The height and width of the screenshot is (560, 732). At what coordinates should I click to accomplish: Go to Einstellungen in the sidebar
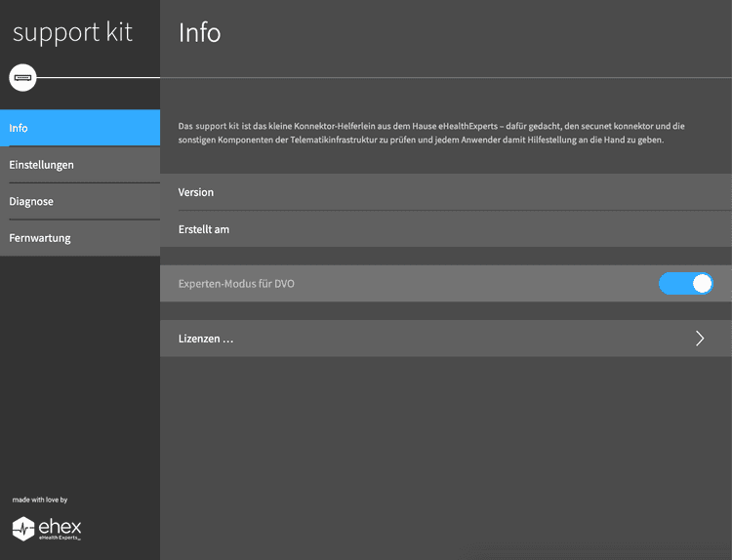[80, 165]
